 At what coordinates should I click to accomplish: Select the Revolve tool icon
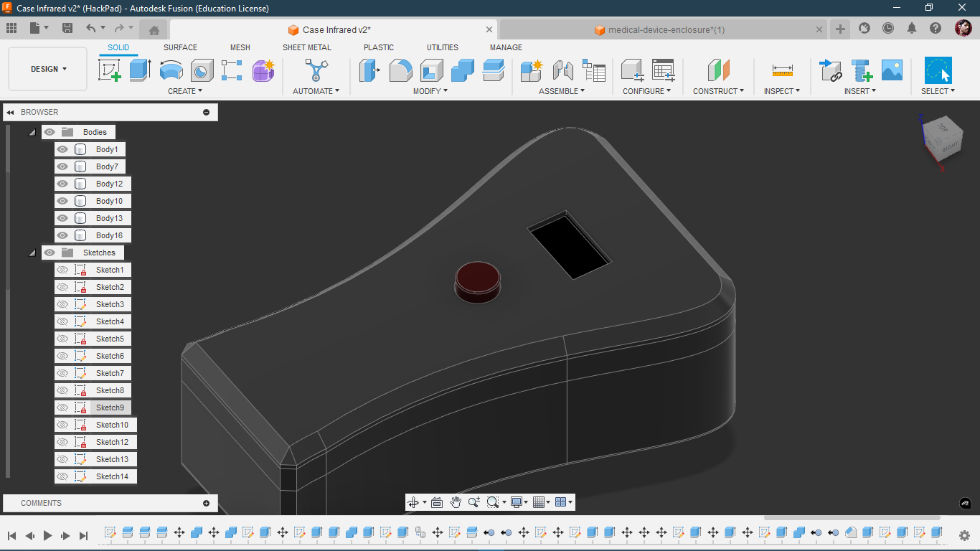point(171,70)
